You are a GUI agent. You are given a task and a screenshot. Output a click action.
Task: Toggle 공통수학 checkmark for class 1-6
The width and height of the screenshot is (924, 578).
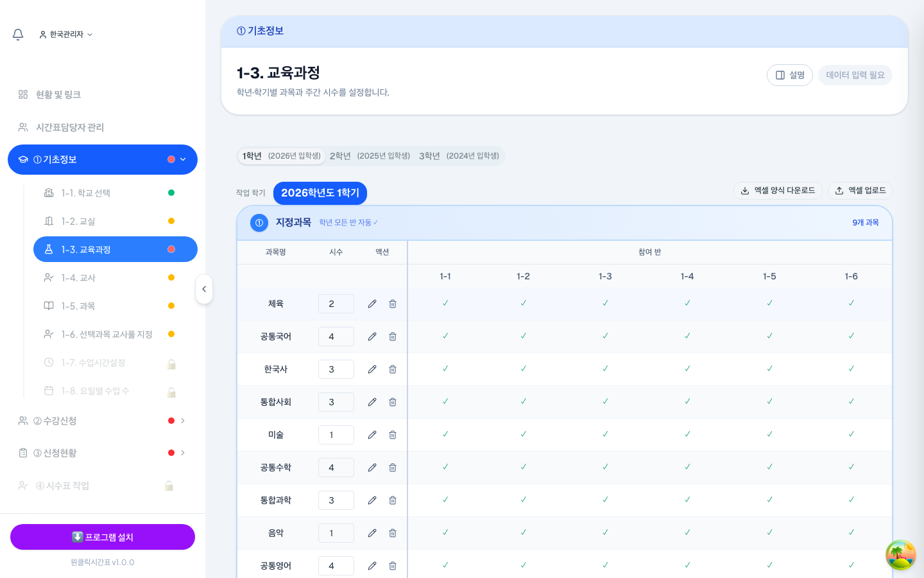click(x=851, y=467)
